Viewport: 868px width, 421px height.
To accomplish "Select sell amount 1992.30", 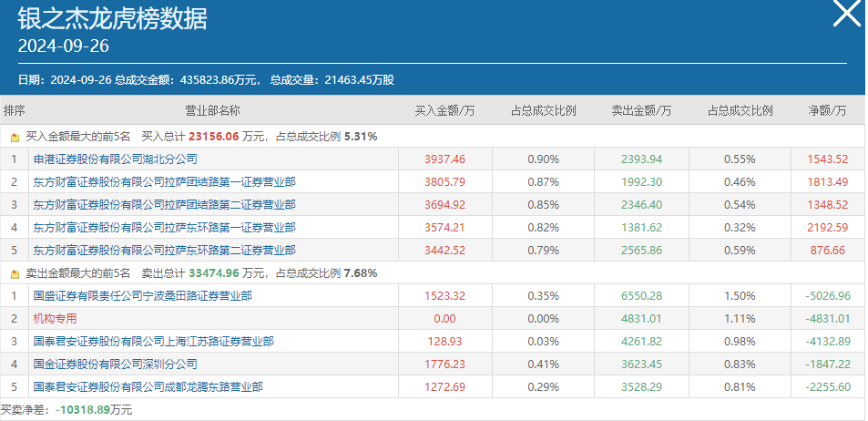I will [641, 182].
